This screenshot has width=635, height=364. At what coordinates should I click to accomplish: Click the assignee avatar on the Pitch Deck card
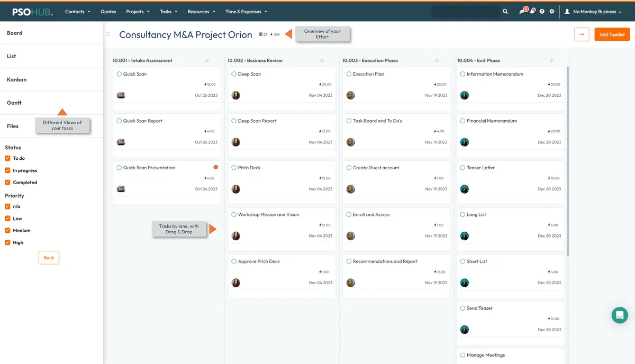(236, 189)
